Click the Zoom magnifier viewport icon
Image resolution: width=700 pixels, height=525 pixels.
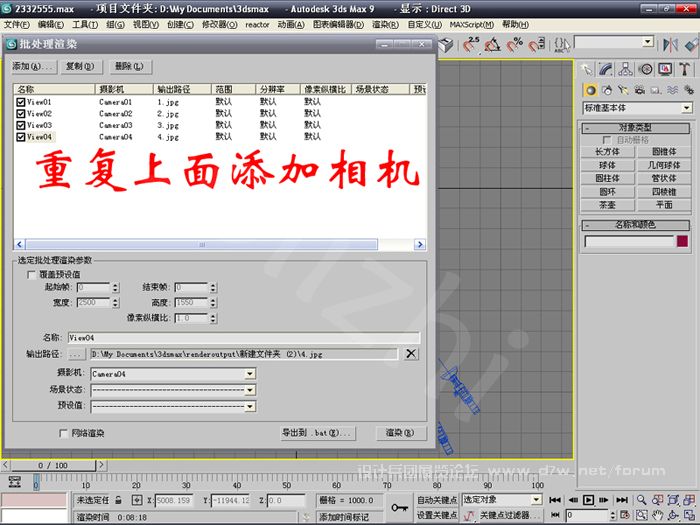point(642,500)
